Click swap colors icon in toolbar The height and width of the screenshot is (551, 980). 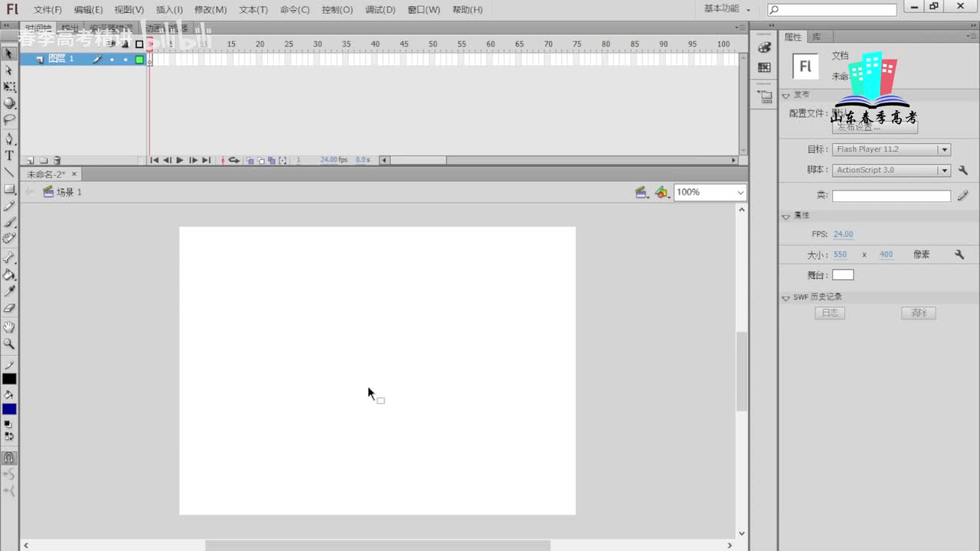pos(9,436)
